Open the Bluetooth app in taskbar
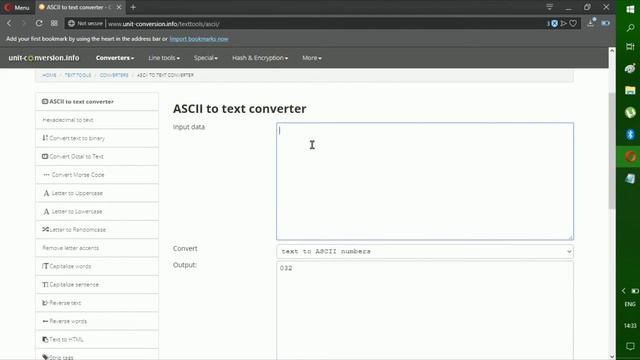This screenshot has width=640, height=360. [630, 134]
